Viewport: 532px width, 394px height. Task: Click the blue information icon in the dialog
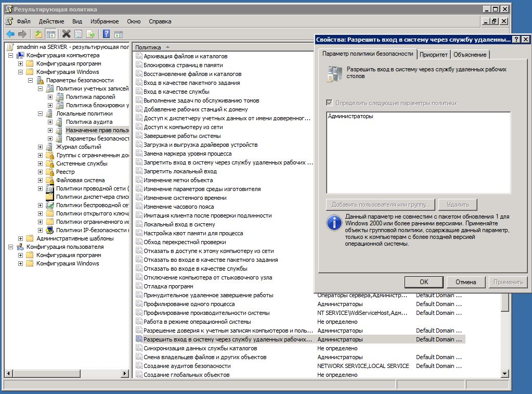point(334,222)
